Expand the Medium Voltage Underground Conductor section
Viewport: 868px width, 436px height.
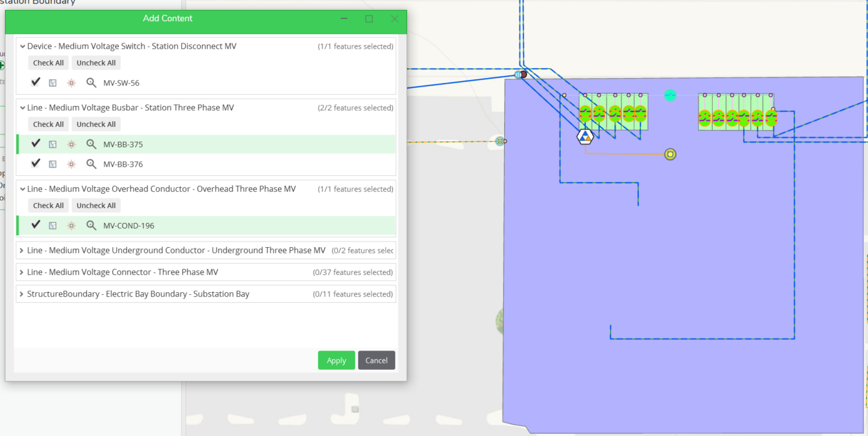coord(22,250)
